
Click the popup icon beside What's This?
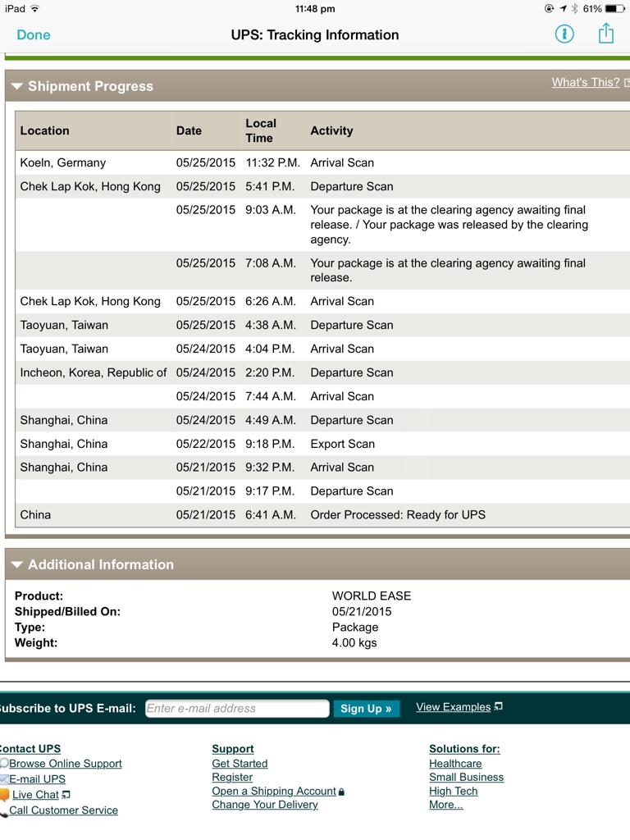tap(626, 83)
